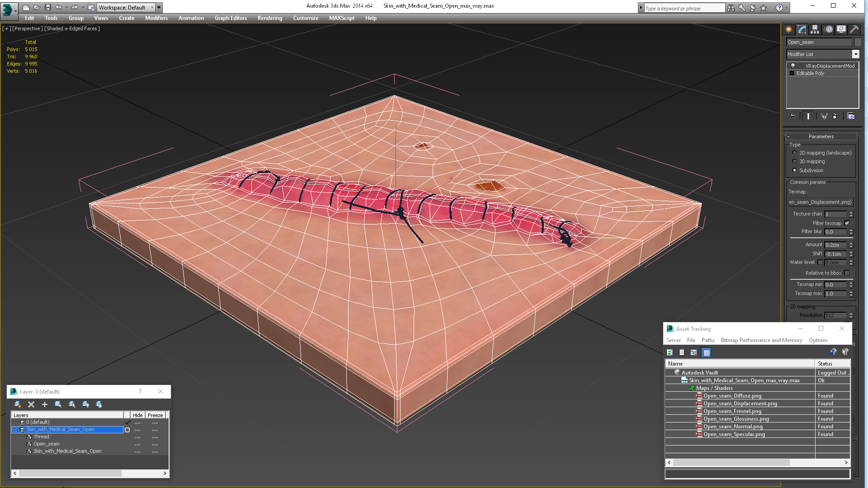
Task: Open the Motion command panel tab
Action: click(x=829, y=29)
